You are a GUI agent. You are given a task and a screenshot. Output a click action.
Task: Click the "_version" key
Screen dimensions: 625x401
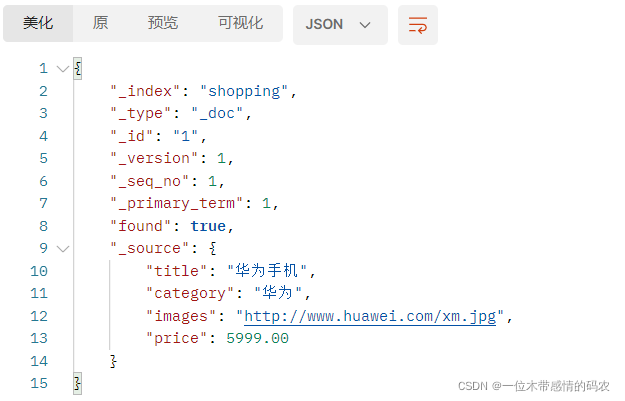point(154,158)
